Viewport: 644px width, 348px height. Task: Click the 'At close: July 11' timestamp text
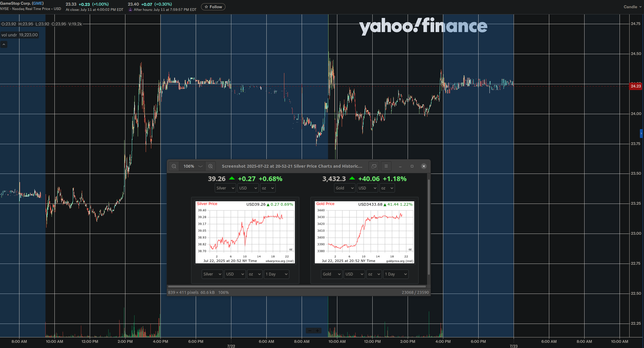click(94, 10)
